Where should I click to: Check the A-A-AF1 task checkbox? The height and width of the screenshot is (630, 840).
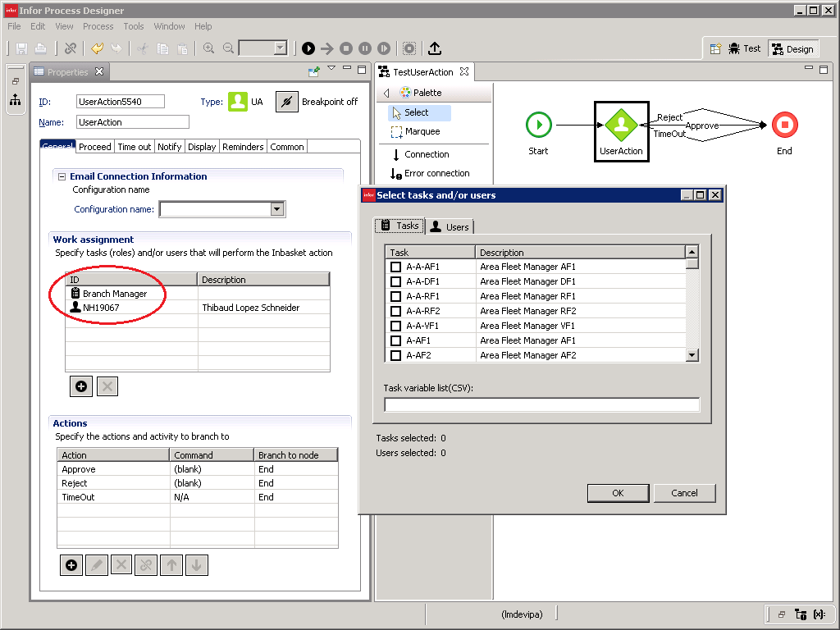point(395,267)
